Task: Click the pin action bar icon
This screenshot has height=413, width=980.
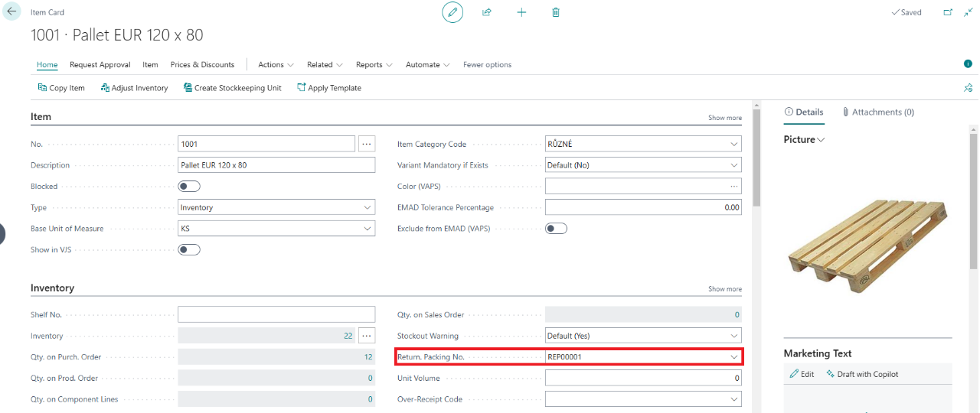Action: 968,88
